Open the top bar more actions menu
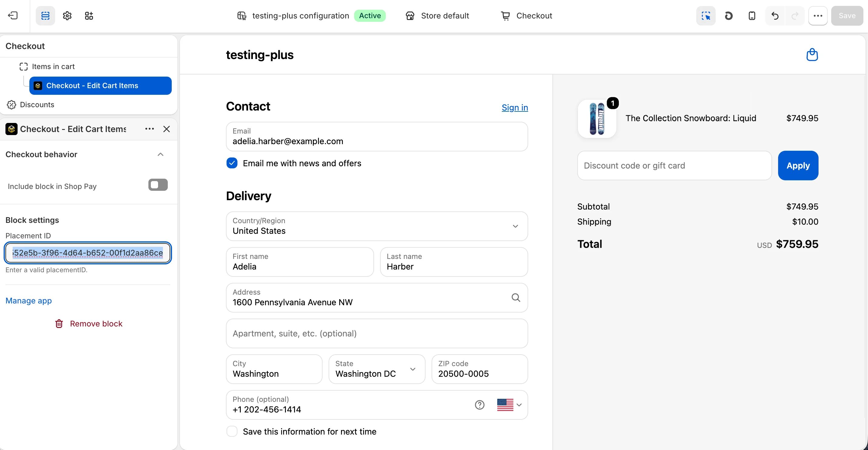 (818, 15)
